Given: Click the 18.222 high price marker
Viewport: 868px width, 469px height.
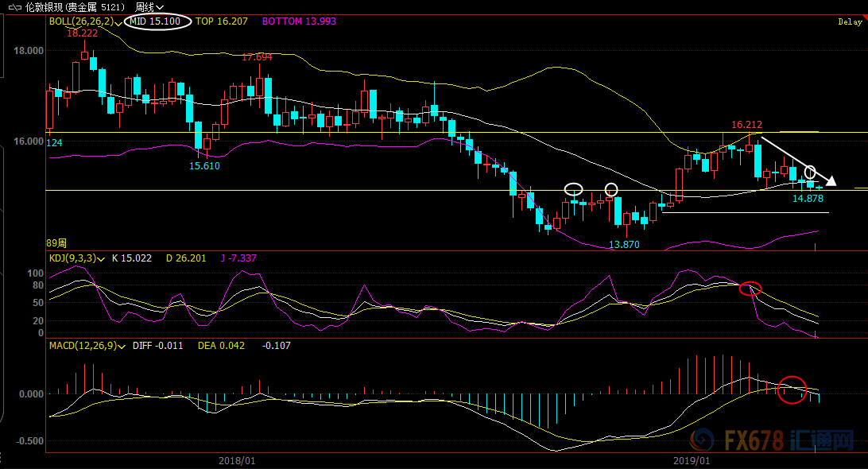Looking at the screenshot, I should pos(83,33).
